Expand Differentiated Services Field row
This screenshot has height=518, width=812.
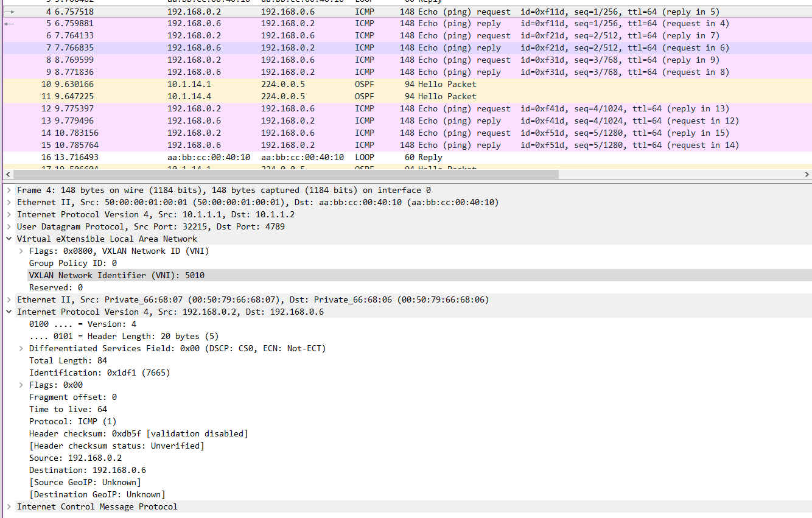tap(21, 348)
